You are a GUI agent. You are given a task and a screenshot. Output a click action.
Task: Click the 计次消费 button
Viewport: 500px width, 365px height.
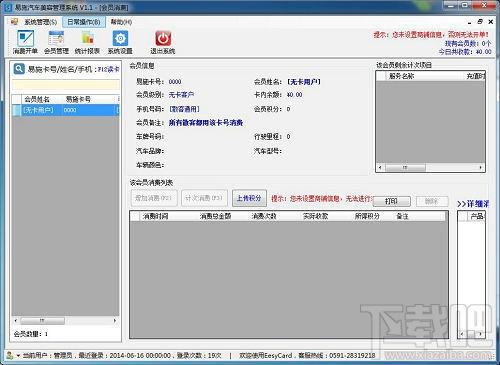204,198
